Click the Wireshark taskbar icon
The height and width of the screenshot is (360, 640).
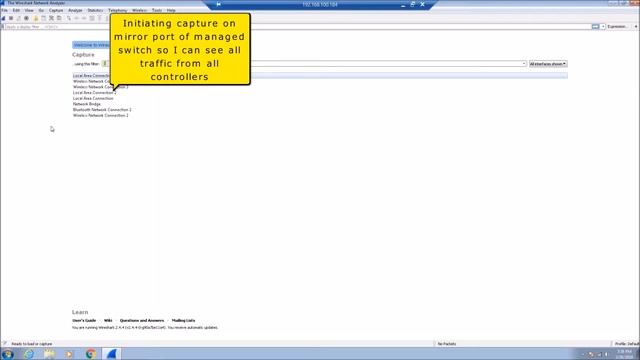(x=111, y=354)
